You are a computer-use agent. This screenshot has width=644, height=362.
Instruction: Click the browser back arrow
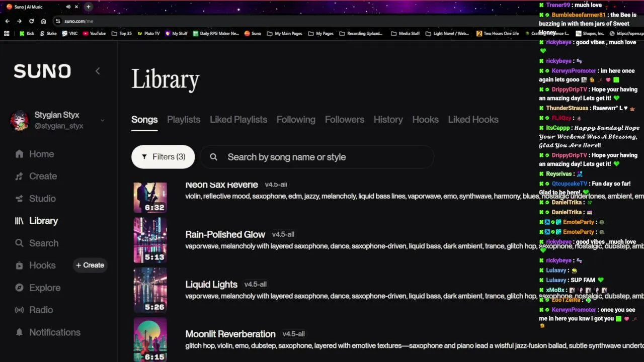point(7,21)
